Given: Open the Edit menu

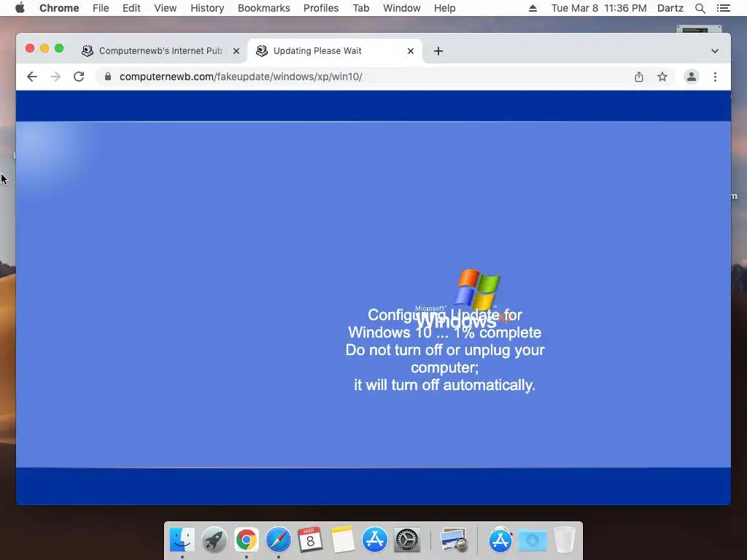Looking at the screenshot, I should [x=131, y=8].
